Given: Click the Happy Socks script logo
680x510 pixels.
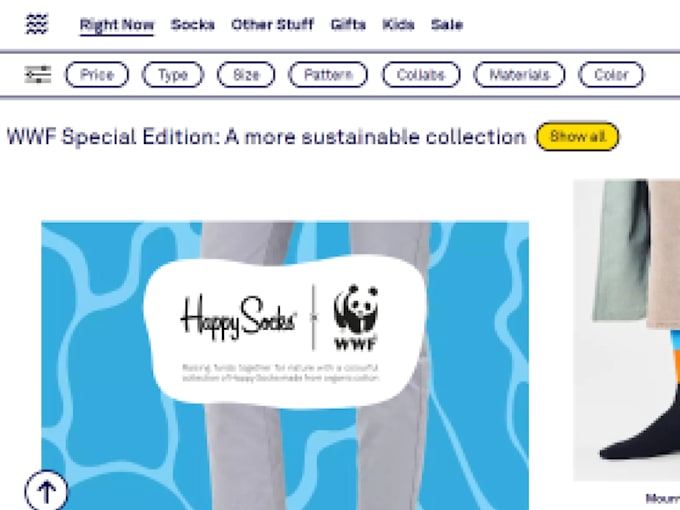Looking at the screenshot, I should pyautogui.click(x=239, y=317).
